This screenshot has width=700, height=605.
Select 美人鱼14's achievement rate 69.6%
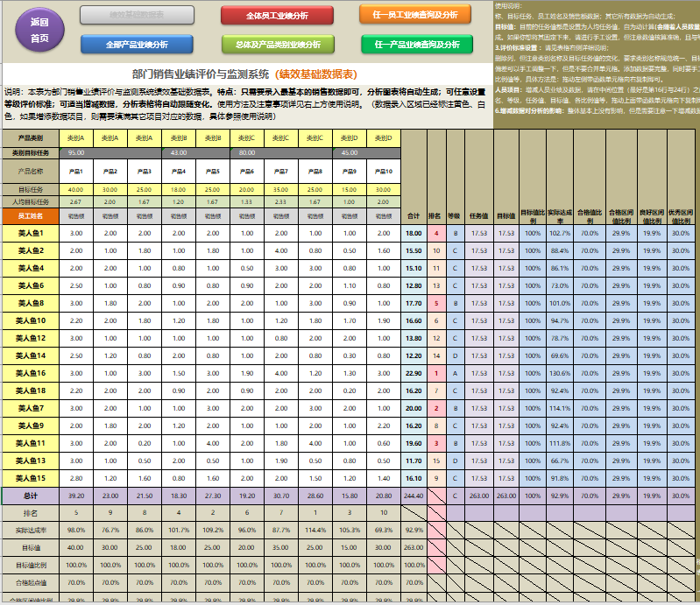[x=560, y=355]
